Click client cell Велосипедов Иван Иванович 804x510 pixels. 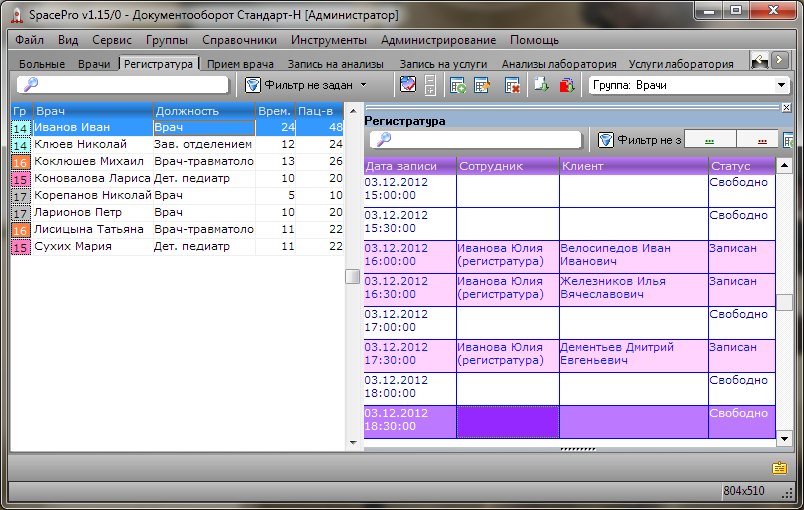coord(634,256)
